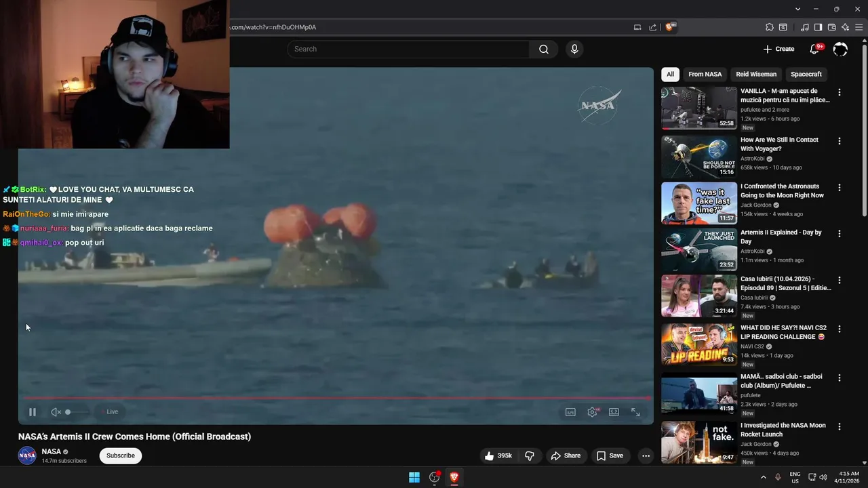Open options for VANILLA video
Screen dimensions: 868x488
[x=840, y=92]
